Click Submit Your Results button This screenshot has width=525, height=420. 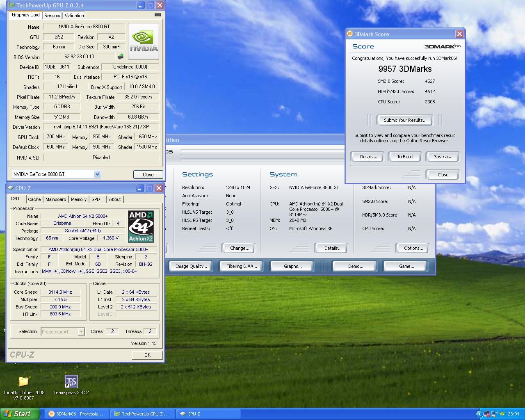click(x=405, y=120)
